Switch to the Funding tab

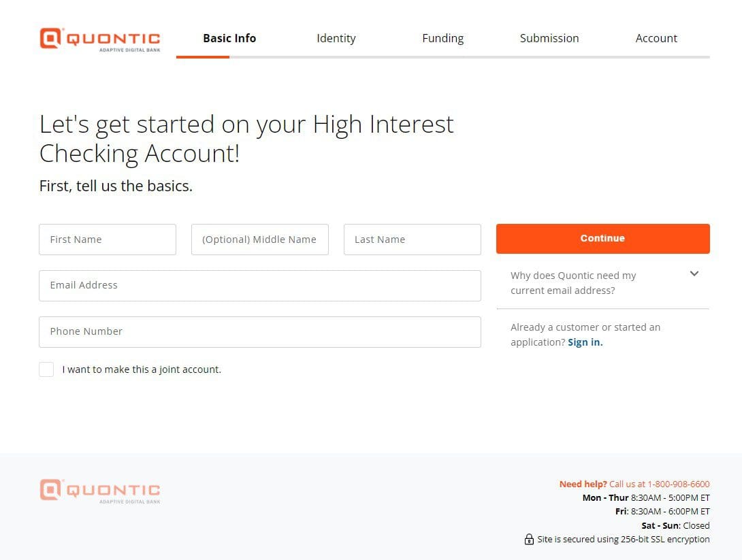(442, 38)
